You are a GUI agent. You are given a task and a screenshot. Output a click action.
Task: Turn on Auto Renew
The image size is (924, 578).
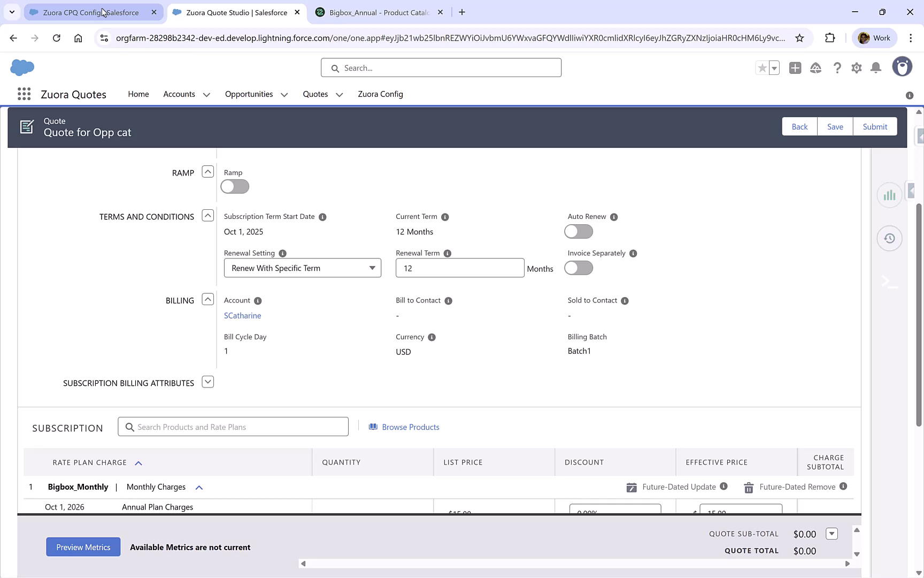pos(578,231)
